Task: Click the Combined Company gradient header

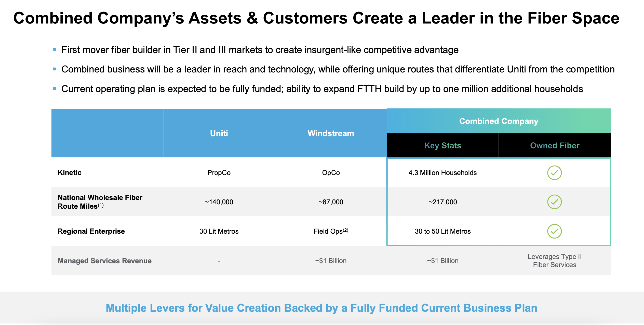Action: (x=499, y=121)
